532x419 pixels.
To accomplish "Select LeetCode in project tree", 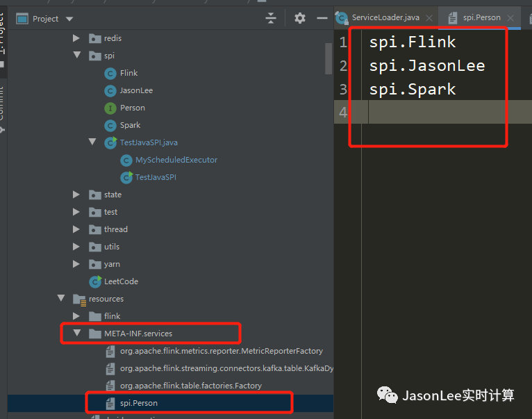I will coord(121,281).
